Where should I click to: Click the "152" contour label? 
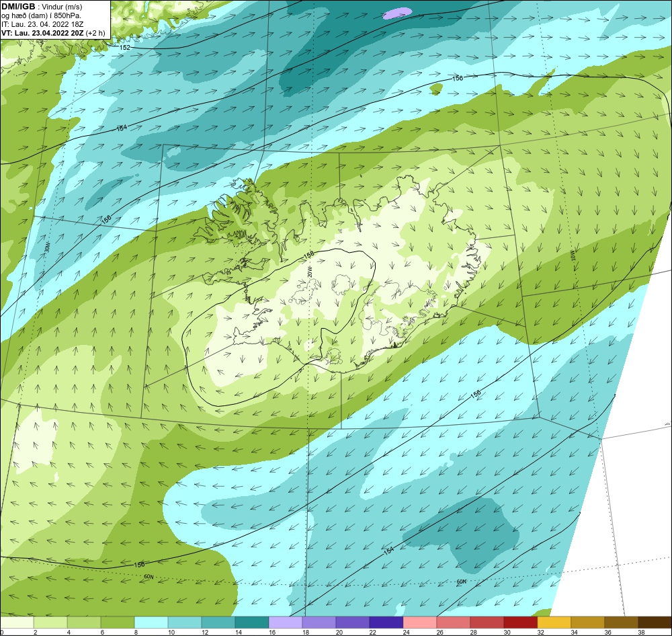[x=125, y=48]
